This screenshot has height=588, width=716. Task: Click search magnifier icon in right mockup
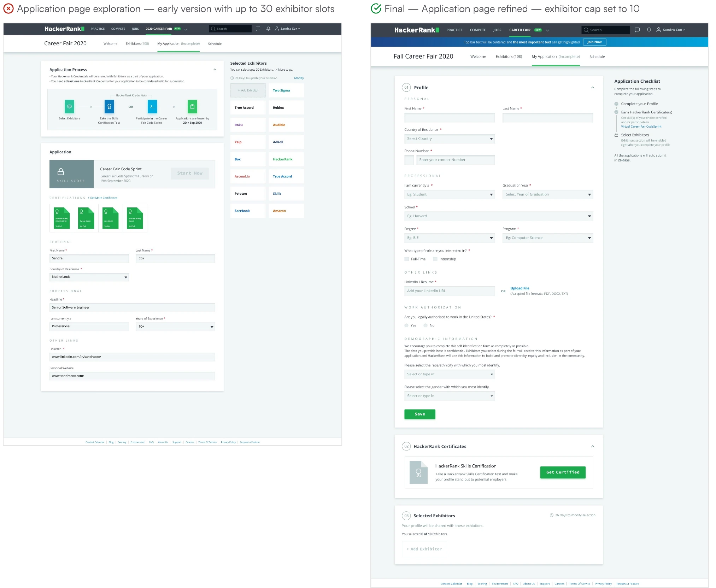(x=586, y=30)
